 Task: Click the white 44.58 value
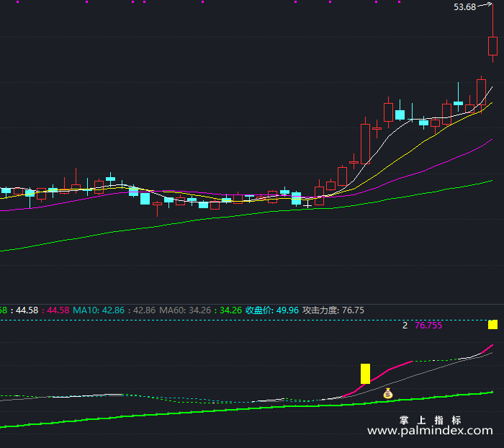pyautogui.click(x=27, y=310)
